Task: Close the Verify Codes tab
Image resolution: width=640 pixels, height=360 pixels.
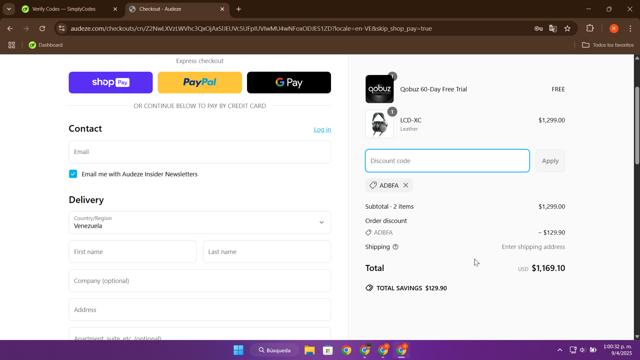Action: [115, 9]
